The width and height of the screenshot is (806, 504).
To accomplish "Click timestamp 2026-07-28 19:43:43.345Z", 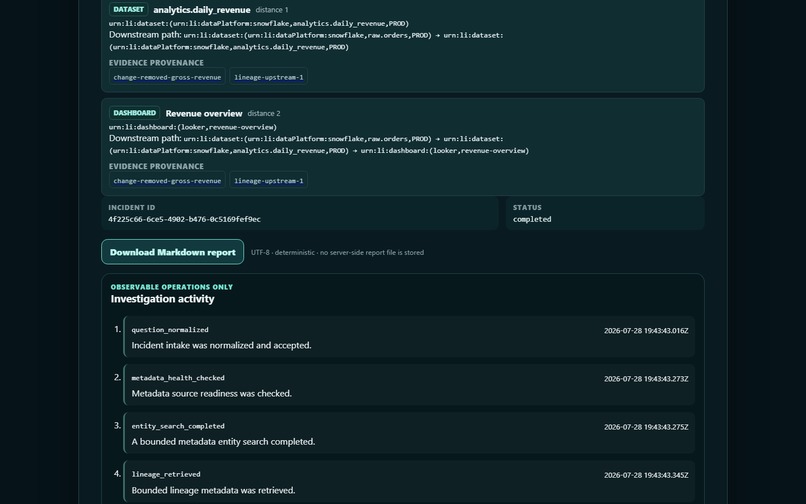I will click(x=646, y=475).
